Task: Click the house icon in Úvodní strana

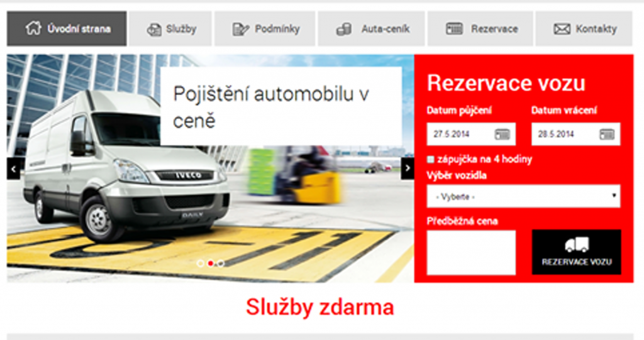Action: (33, 28)
